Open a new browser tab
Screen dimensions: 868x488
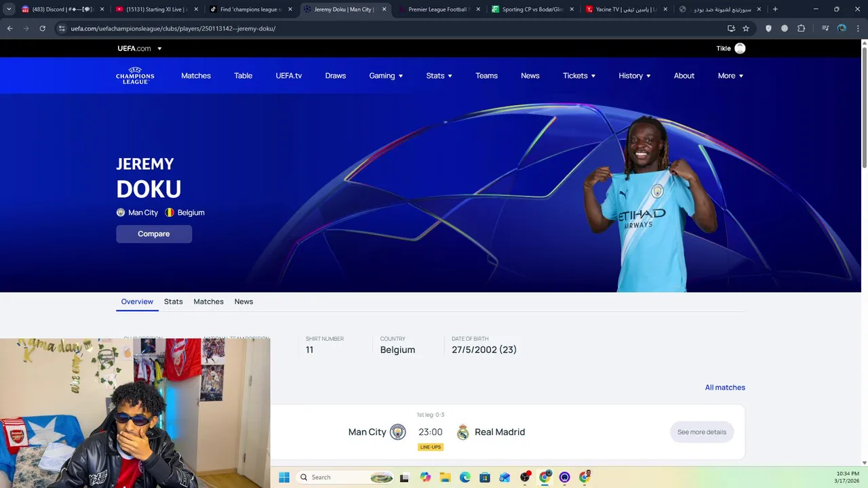[x=775, y=9]
